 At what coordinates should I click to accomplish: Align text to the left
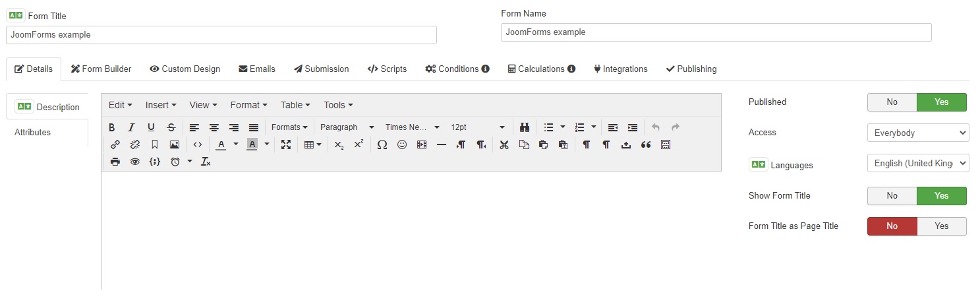194,127
